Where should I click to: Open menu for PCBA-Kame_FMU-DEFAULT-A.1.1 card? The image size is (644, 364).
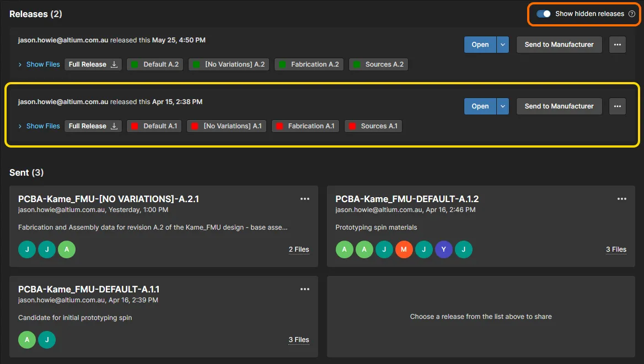click(x=305, y=289)
